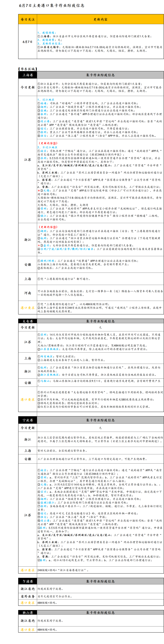Click the blue heading 3、其他作业信息
The width and height of the screenshot is (164, 644).
click(x=50, y=43)
